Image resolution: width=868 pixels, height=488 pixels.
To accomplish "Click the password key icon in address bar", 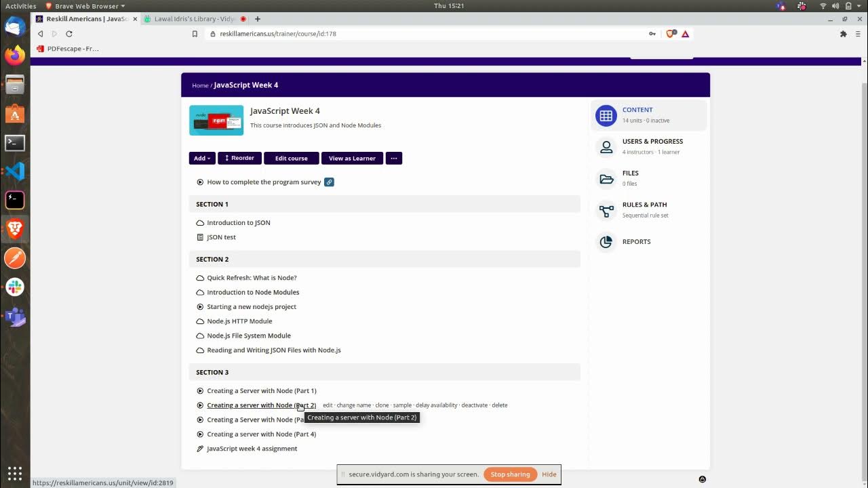I will [x=652, y=34].
